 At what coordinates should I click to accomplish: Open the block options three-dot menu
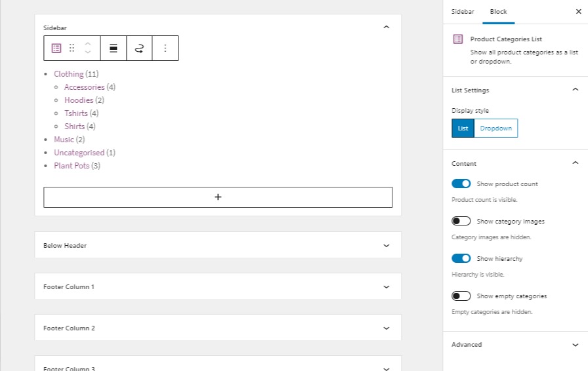165,49
